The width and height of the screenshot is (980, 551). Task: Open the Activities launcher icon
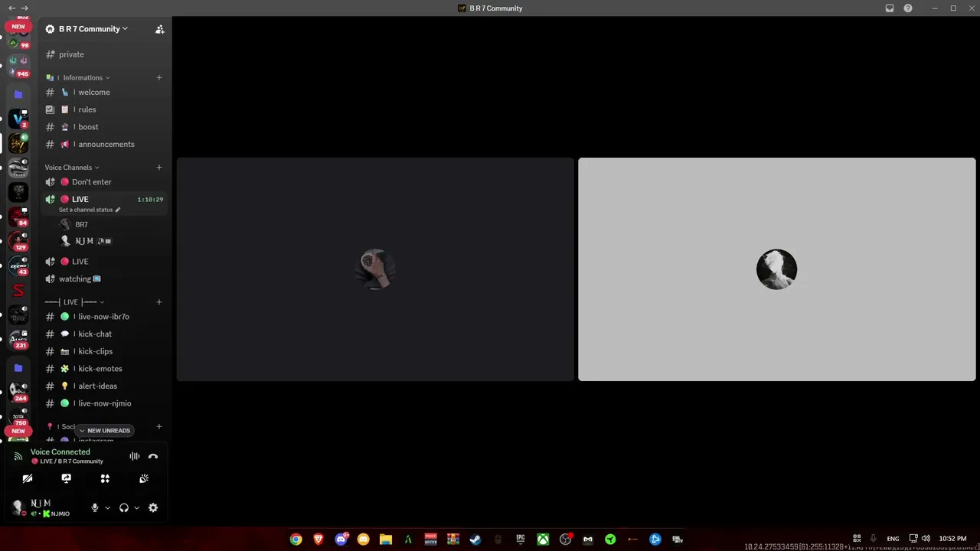point(105,478)
